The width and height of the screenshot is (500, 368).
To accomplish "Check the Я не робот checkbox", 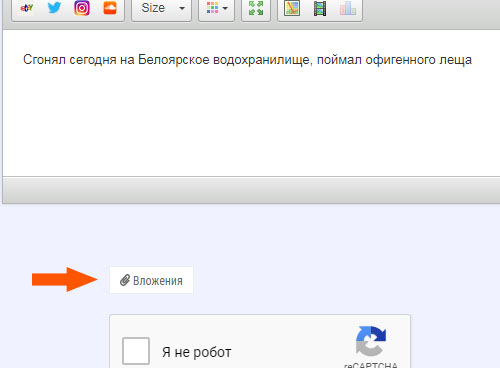I will (136, 351).
